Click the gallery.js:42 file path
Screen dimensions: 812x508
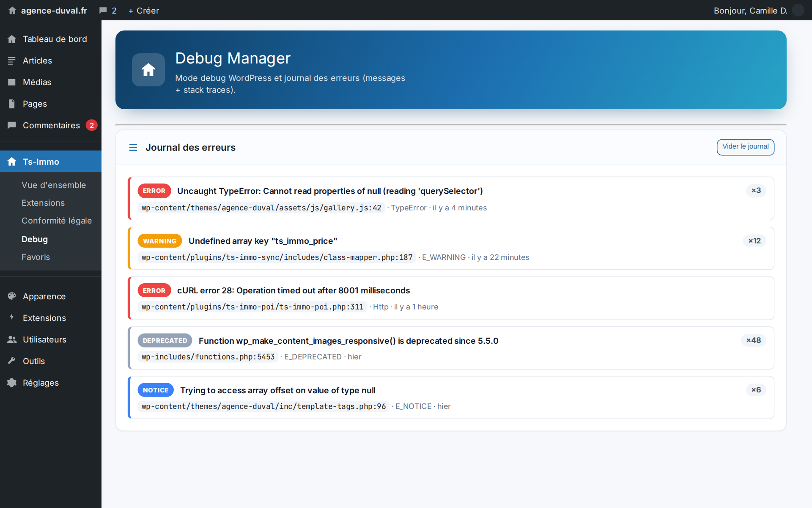pos(261,208)
